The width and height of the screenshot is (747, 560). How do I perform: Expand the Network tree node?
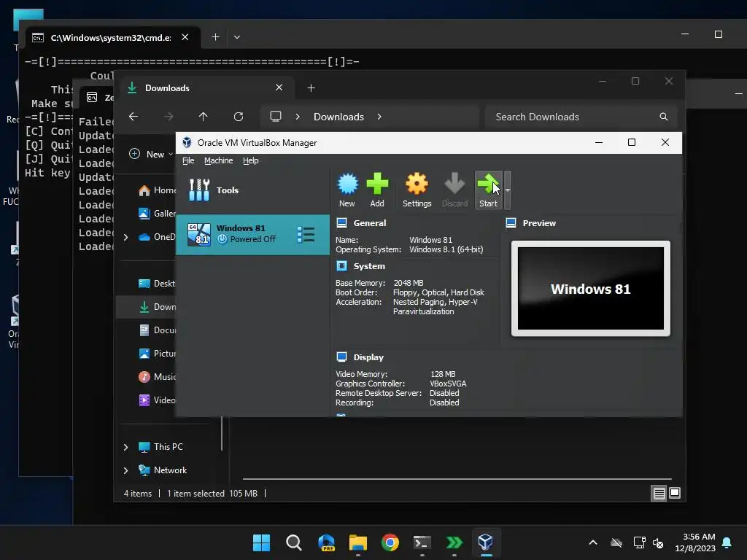pos(125,470)
